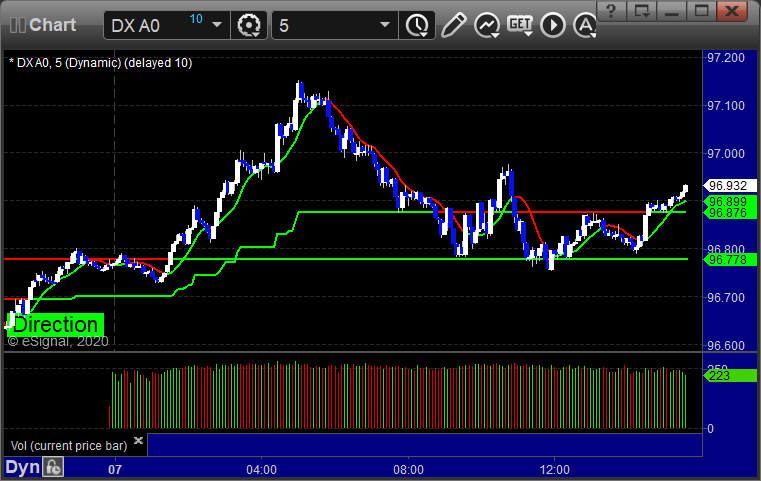
Task: Click the volume scale 0 label
Action: coord(711,429)
